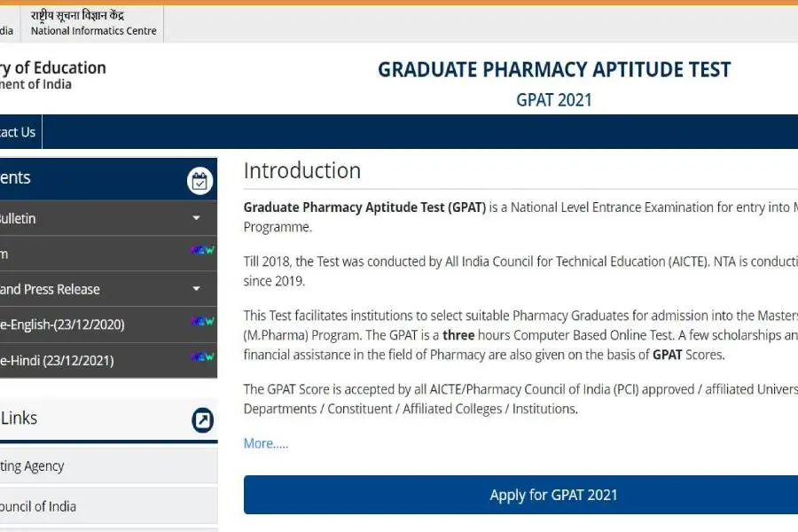Open the Contact Us menu item
798x532 pixels.
tap(18, 132)
